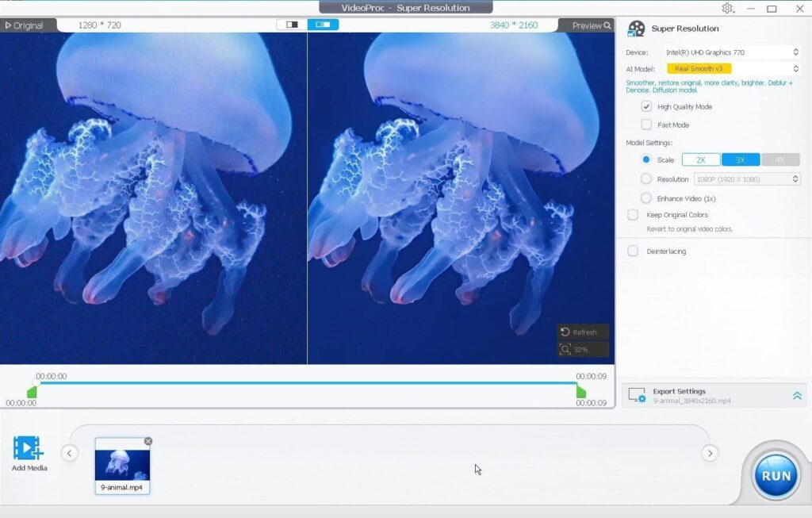Choose 2X scale
The image size is (812, 518).
701,159
